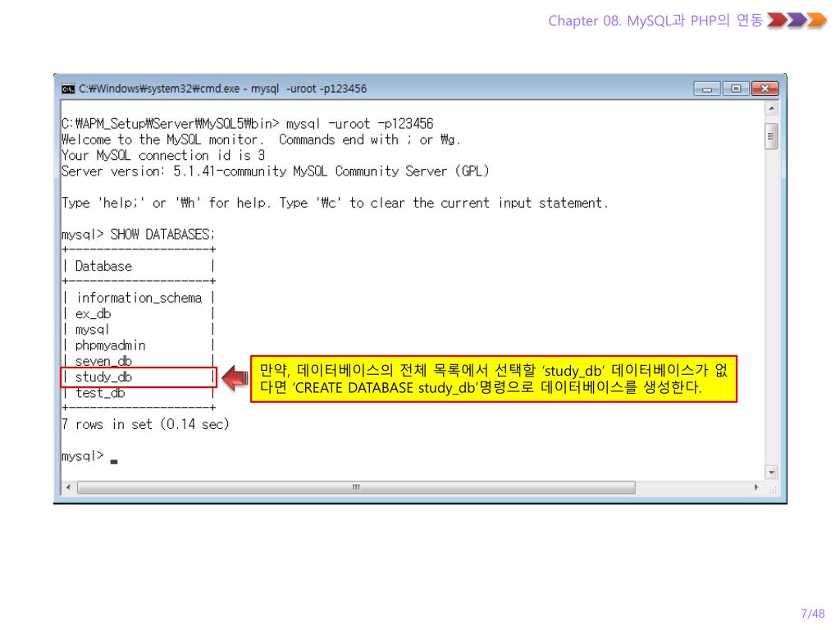
Task: Click the 'SHOW DATABASES;' command text
Action: [x=162, y=235]
